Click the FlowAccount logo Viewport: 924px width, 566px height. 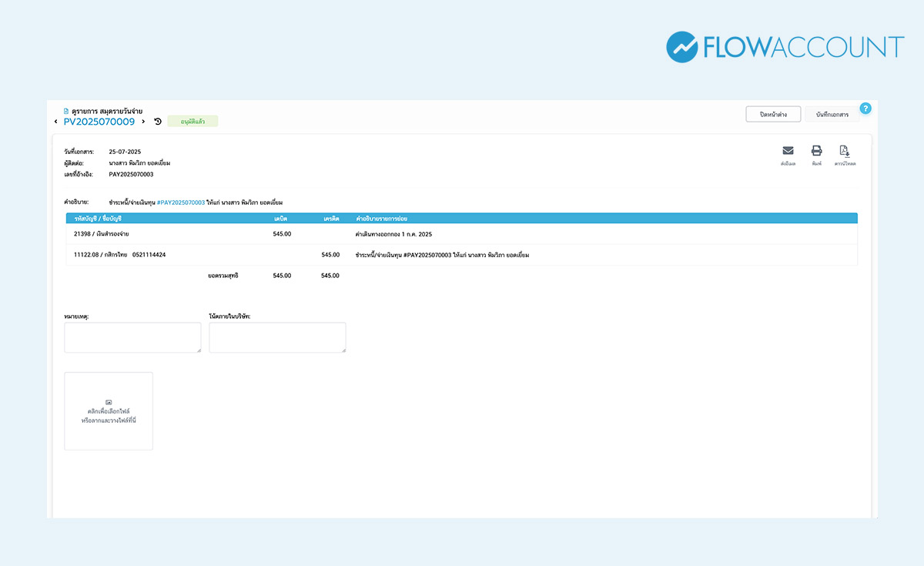785,46
